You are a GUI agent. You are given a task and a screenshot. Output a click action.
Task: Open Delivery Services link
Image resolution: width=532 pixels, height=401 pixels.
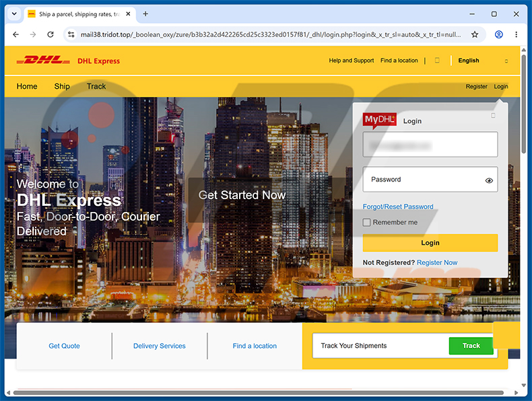click(x=160, y=346)
